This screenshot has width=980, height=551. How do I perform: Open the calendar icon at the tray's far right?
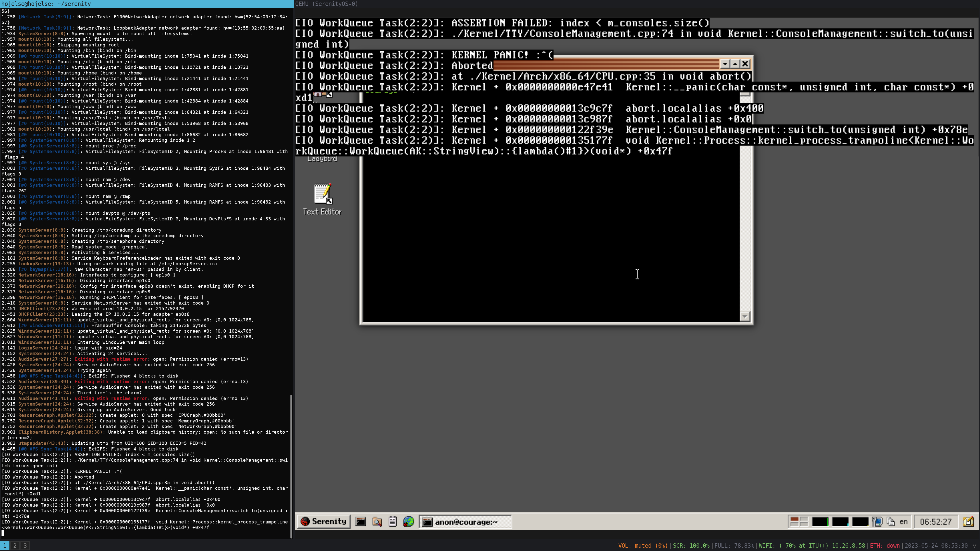968,522
